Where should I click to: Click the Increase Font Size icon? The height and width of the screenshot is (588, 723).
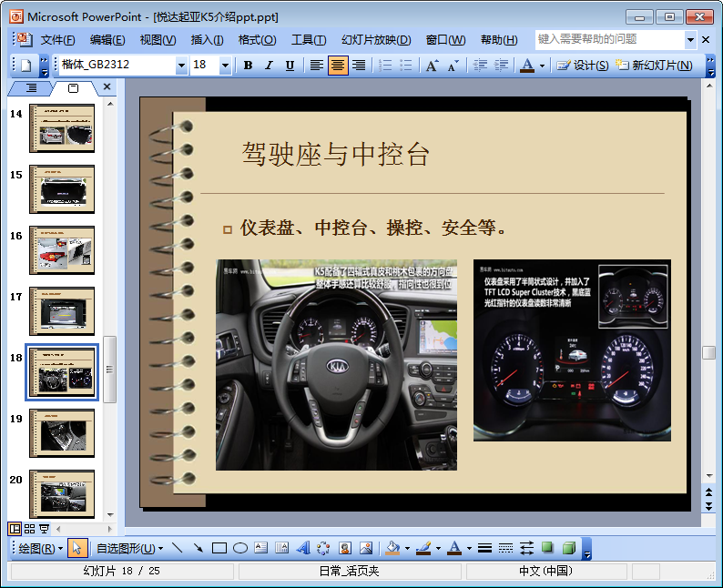tap(432, 66)
